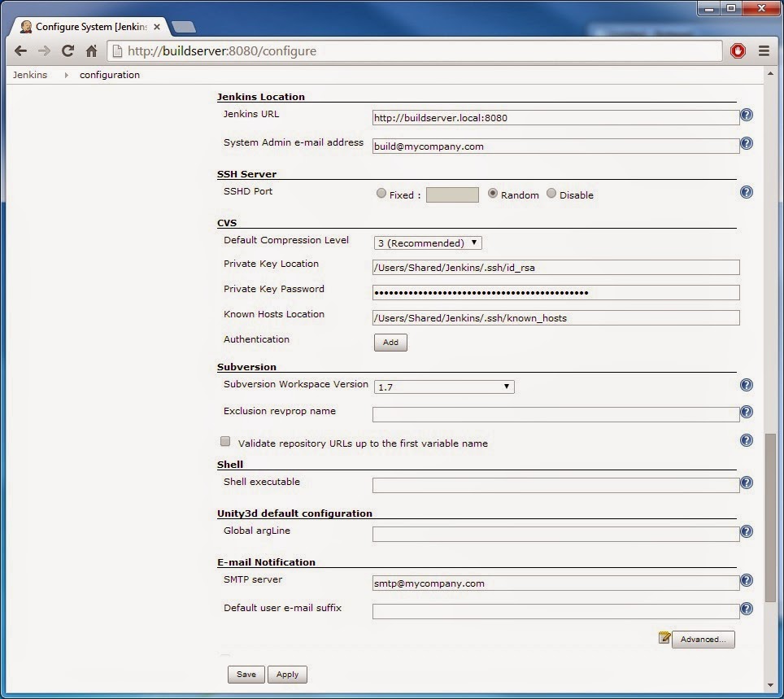Click the SSHD Port label
Screen dimensions: 784x699
tap(248, 191)
